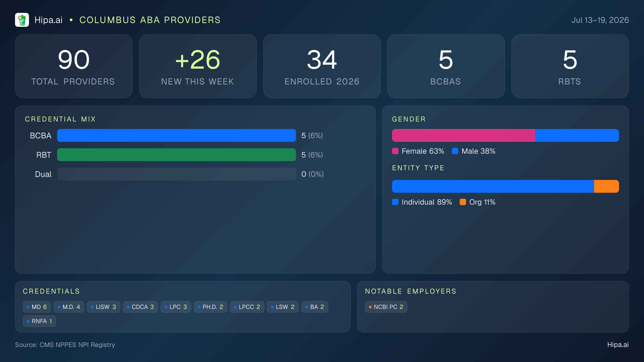Click the Hipa.ai drink logo icon
This screenshot has height=362, width=644.
click(x=22, y=20)
